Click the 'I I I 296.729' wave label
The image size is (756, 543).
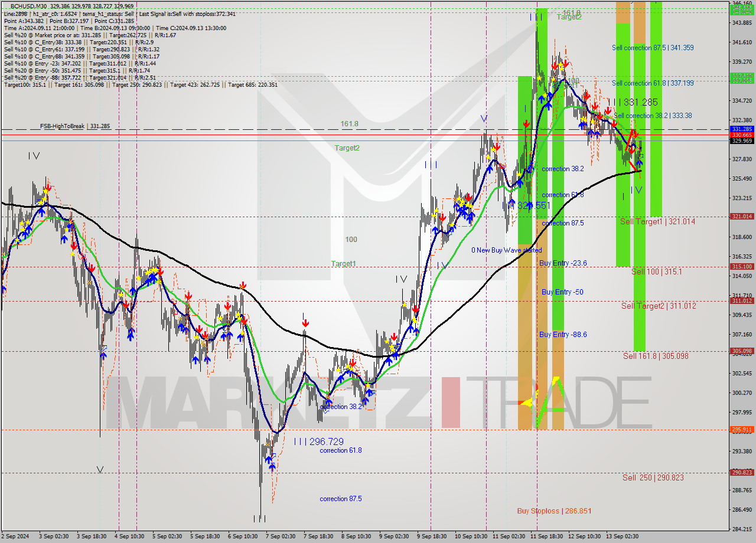(318, 441)
